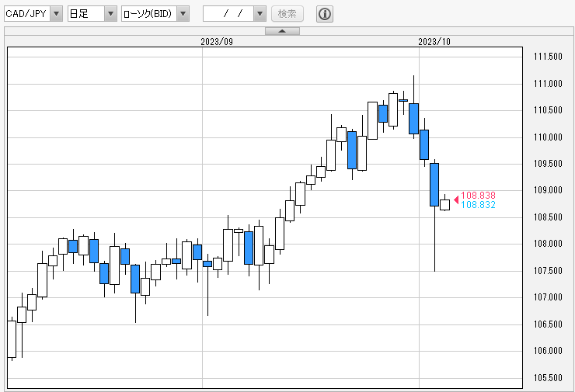The width and height of the screenshot is (575, 392).
Task: Click the date input field
Action: [228, 14]
